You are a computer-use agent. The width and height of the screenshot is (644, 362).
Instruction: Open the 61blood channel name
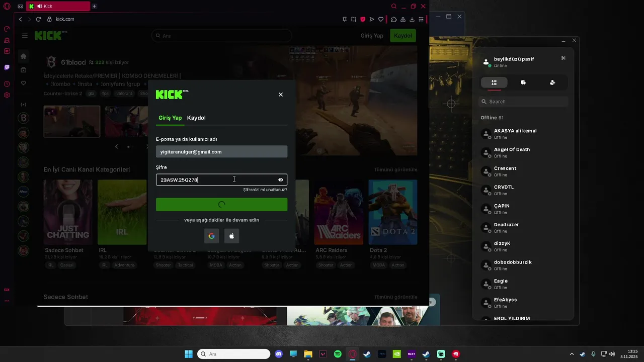coord(73,62)
